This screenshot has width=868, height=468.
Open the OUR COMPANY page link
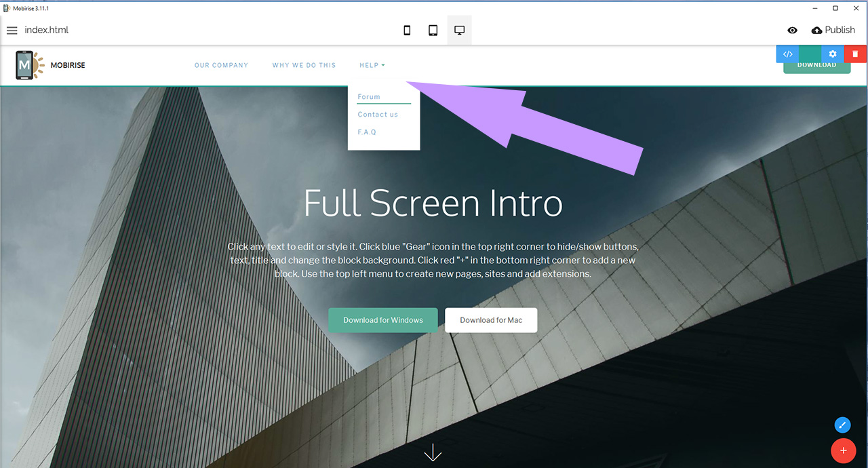(221, 64)
